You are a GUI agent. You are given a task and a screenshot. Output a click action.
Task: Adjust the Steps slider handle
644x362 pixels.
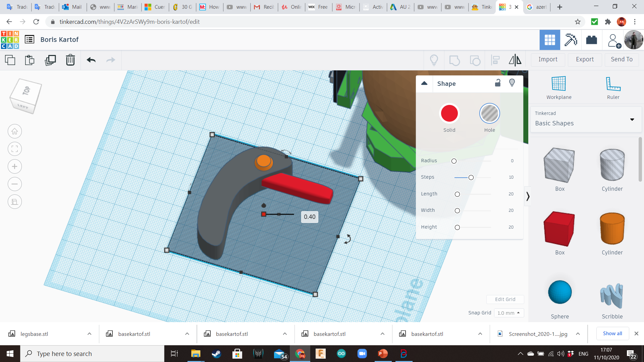click(471, 177)
